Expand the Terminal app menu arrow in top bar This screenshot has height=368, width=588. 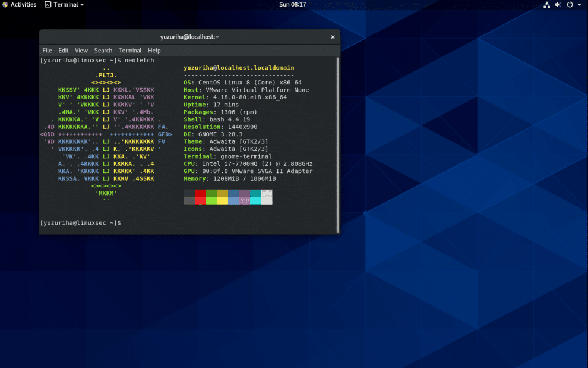click(82, 5)
